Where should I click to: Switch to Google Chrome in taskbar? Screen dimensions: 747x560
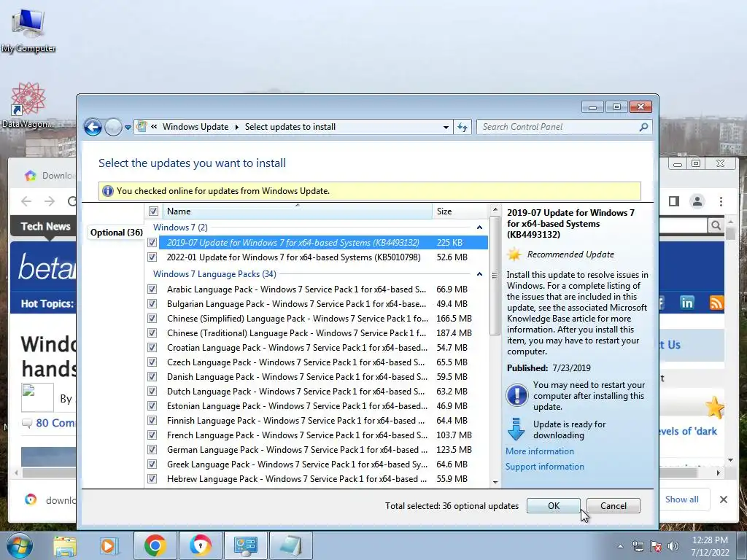(155, 545)
